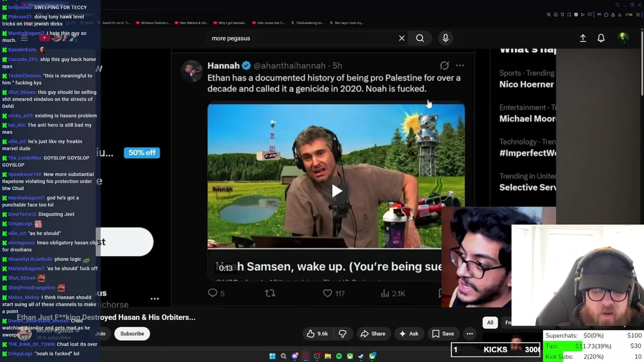
Task: Open the video's more actions ellipsis
Action: tap(469, 333)
